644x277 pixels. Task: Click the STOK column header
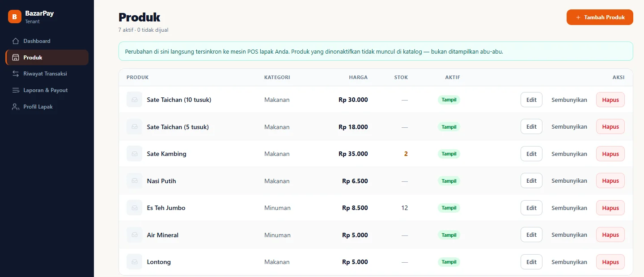point(401,77)
